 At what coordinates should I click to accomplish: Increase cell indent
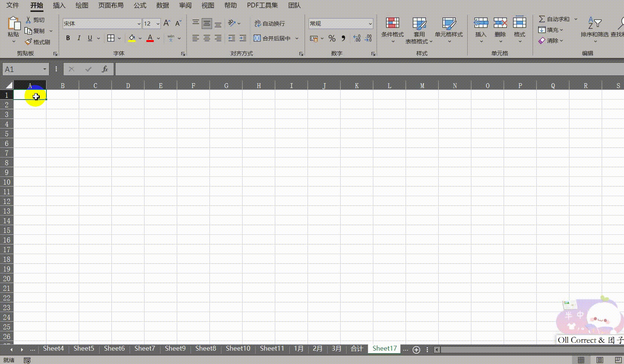243,38
